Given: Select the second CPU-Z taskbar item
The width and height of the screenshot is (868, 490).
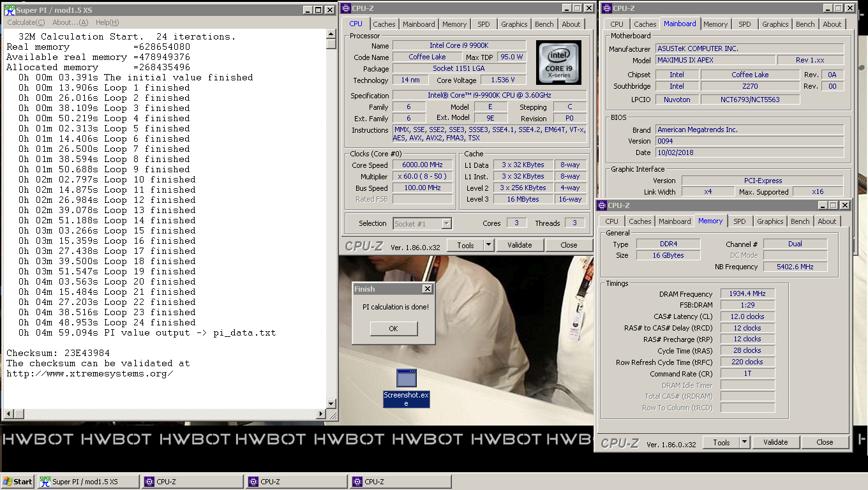Looking at the screenshot, I should click(296, 482).
